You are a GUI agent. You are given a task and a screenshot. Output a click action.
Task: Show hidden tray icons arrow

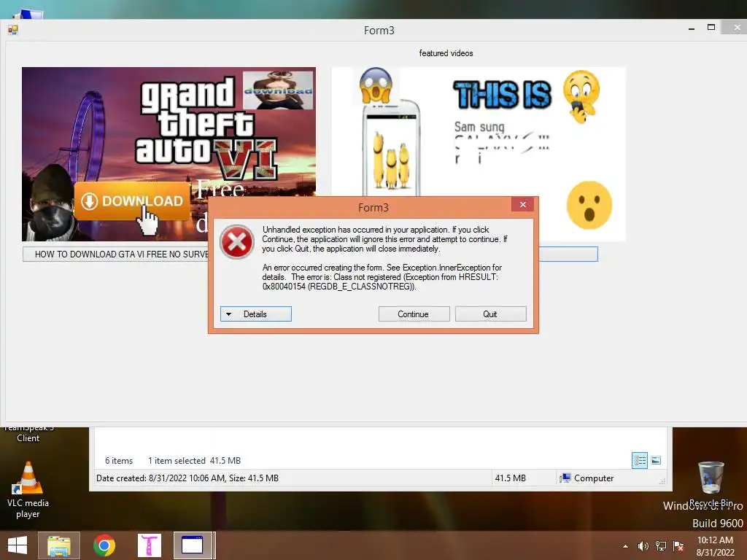(625, 546)
